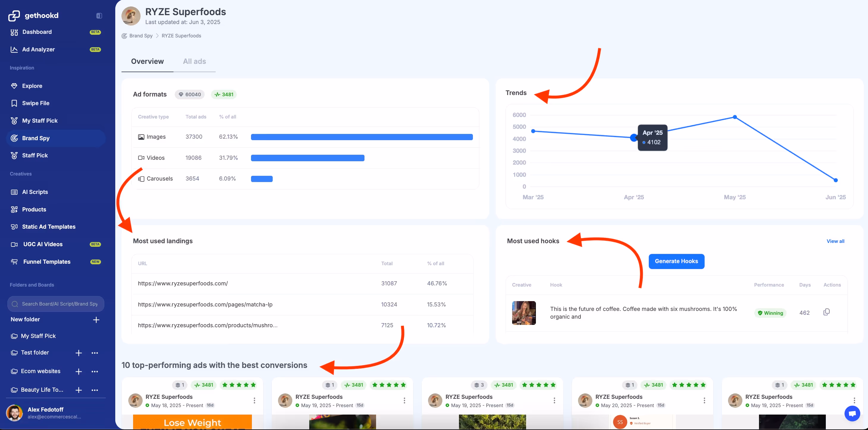Screen dimensions: 868x430
Task: Click 16d badge on first ad card
Action: click(210, 405)
